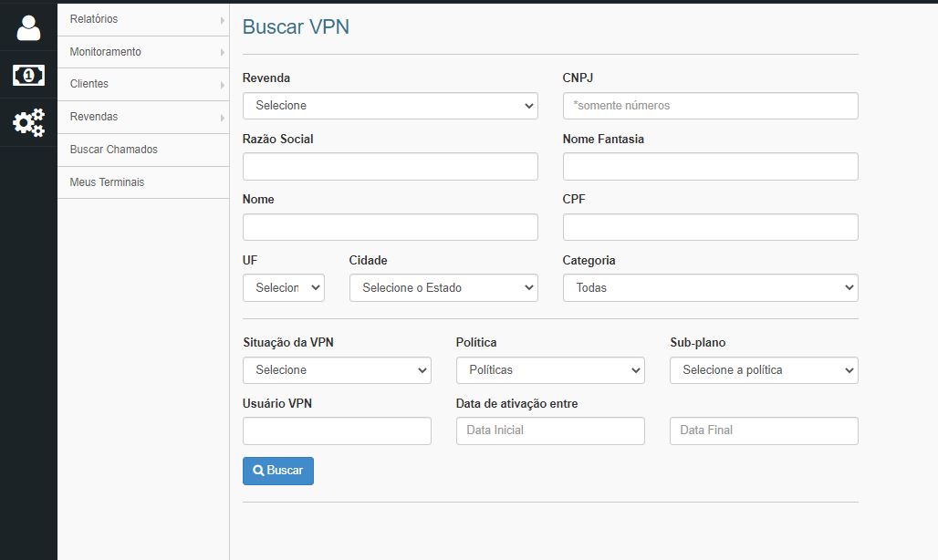Viewport: 938px width, 560px height.
Task: Open the user profile sidebar icon
Action: [27, 27]
